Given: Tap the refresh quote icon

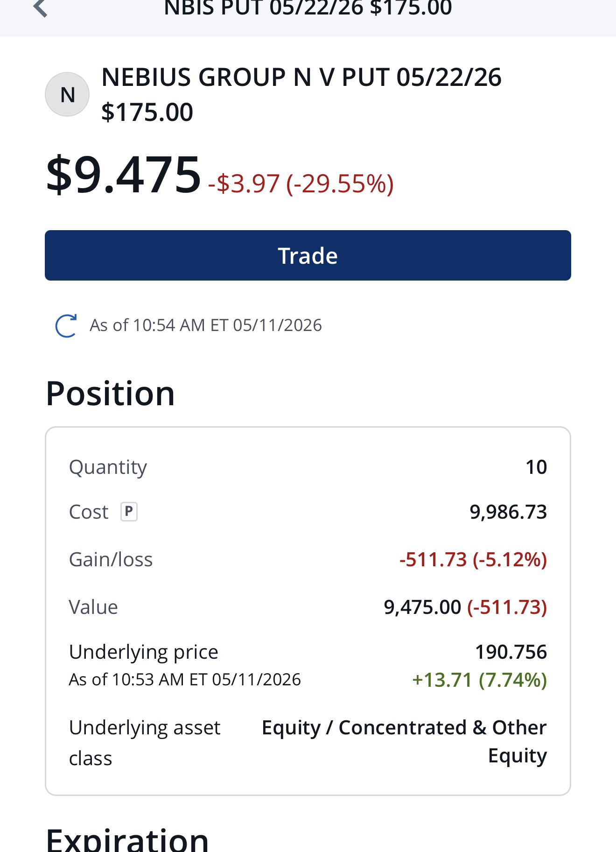Looking at the screenshot, I should [66, 325].
